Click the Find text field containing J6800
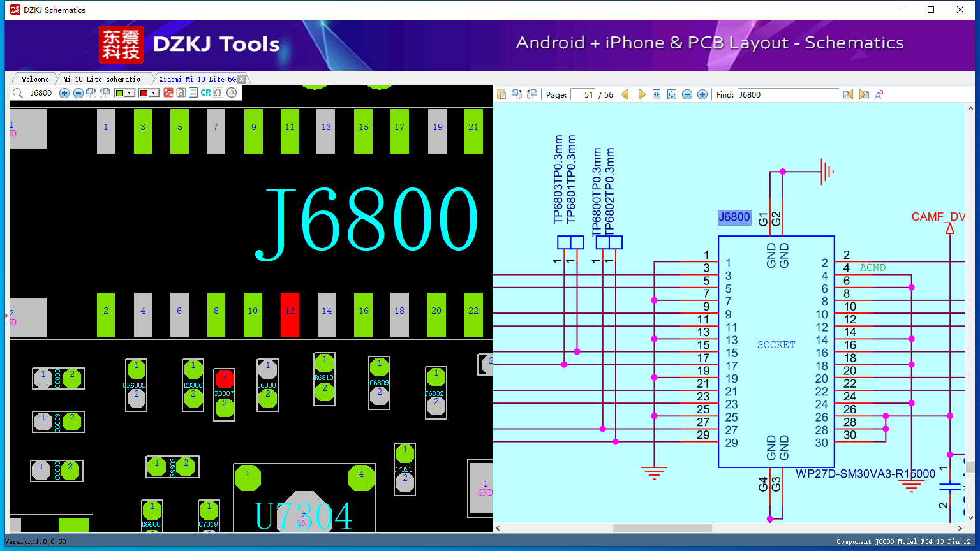This screenshot has width=980, height=551. 789,94
